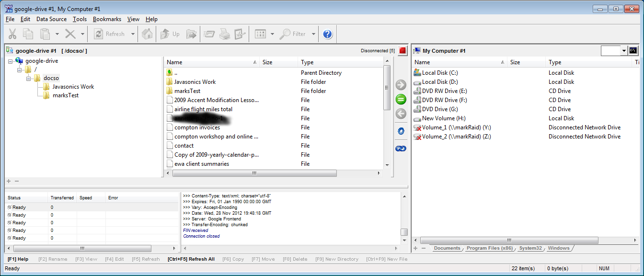Open the File menu

pos(10,19)
